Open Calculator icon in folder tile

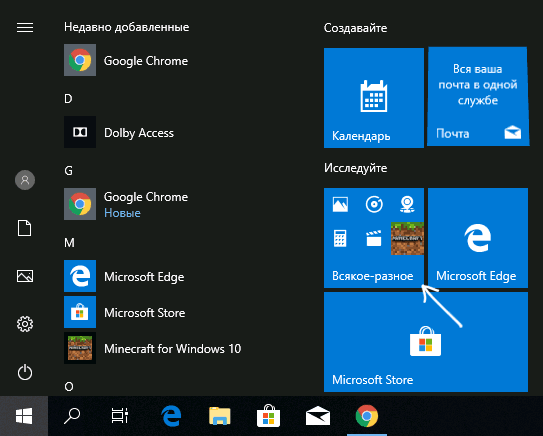[x=340, y=238]
